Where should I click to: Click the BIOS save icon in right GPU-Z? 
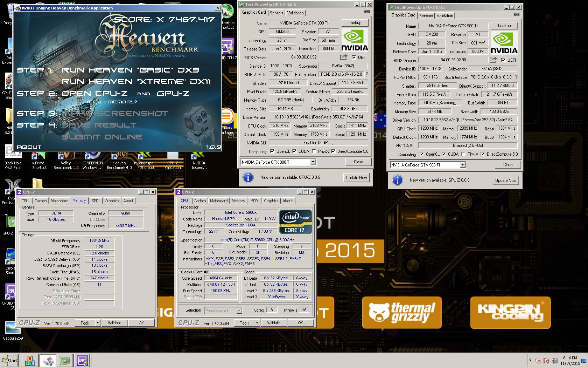pyautogui.click(x=493, y=60)
